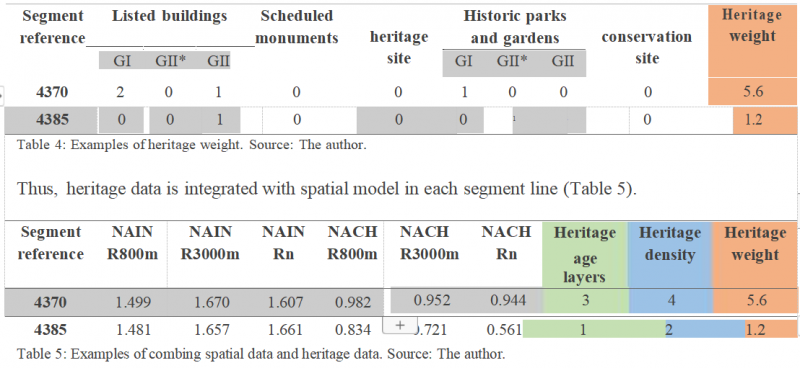Select the 1.499 NAIN R800m value

point(133,302)
